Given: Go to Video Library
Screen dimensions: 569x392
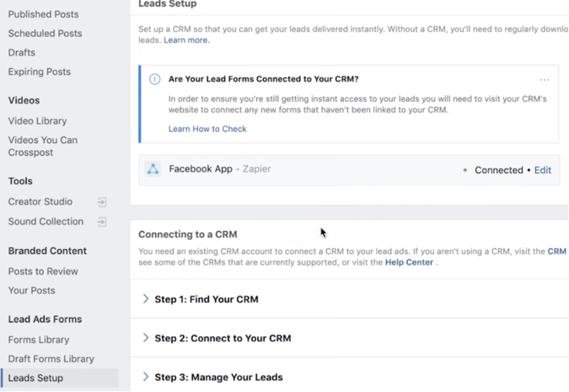Looking at the screenshot, I should (37, 121).
